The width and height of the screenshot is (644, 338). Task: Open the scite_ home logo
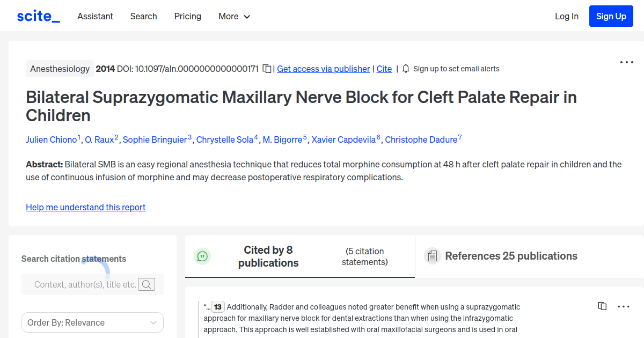[38, 16]
